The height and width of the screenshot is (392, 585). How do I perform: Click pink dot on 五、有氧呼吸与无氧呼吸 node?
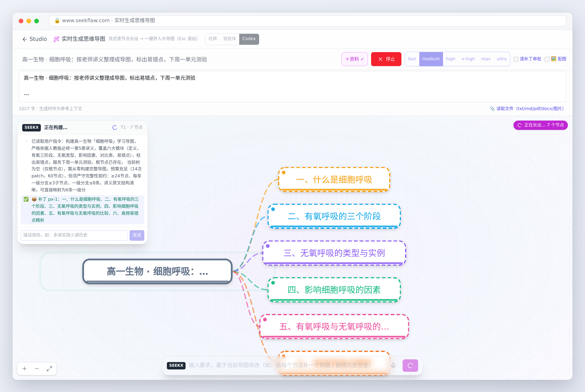point(265,319)
